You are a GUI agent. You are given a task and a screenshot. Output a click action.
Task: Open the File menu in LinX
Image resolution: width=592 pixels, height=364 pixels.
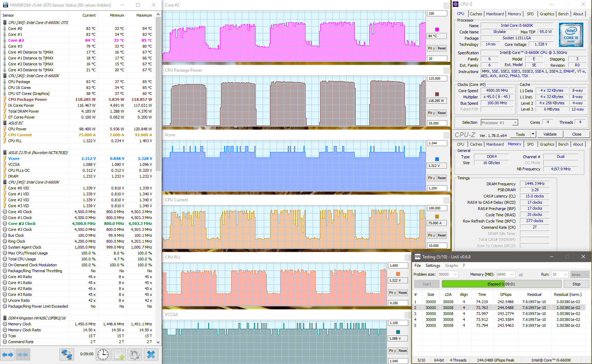click(418, 266)
